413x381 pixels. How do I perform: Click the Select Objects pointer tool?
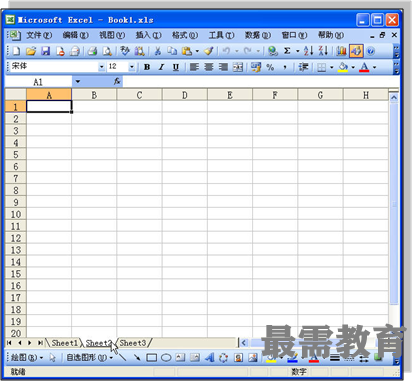[x=52, y=358]
